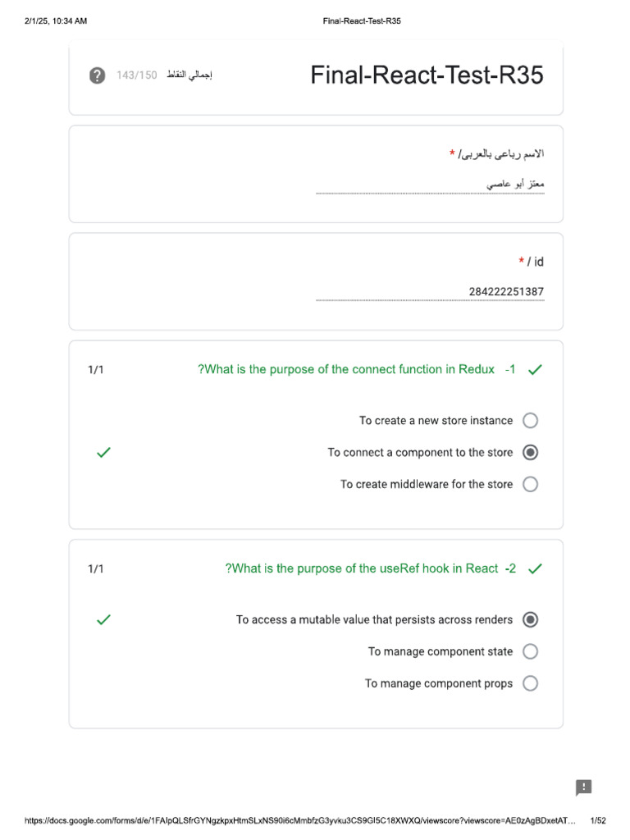The image size is (630, 840).
Task: Click green tick left of connect component answer
Action: point(103,452)
